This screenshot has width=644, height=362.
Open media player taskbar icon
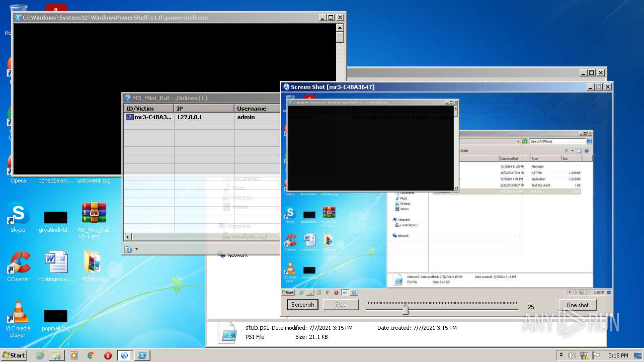coord(74,355)
